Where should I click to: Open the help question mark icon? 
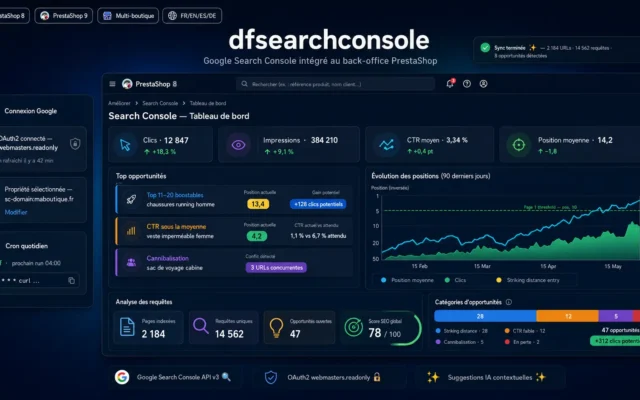click(467, 84)
